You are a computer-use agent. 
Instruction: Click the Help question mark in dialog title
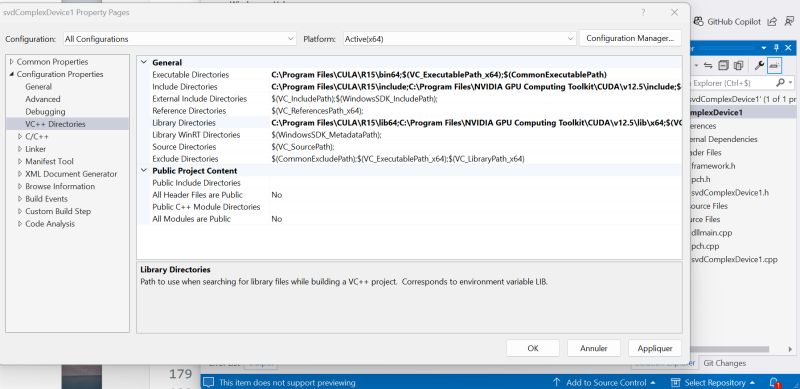643,12
